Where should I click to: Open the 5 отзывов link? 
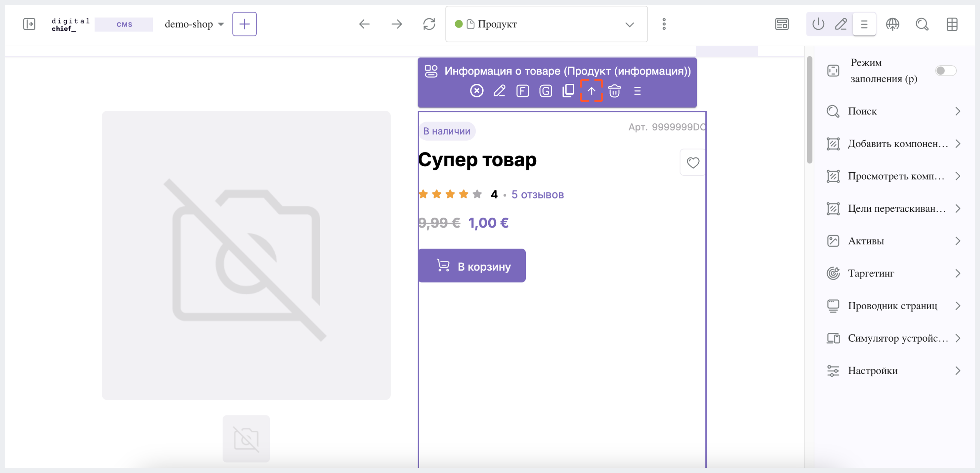pyautogui.click(x=537, y=194)
